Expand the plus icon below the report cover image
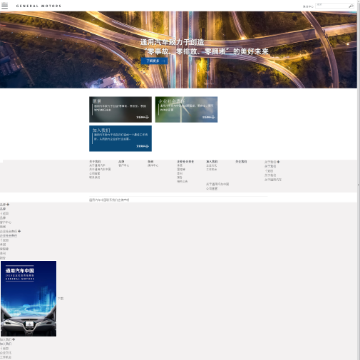Viewport: 360px width, 360px height. click(x=14, y=339)
